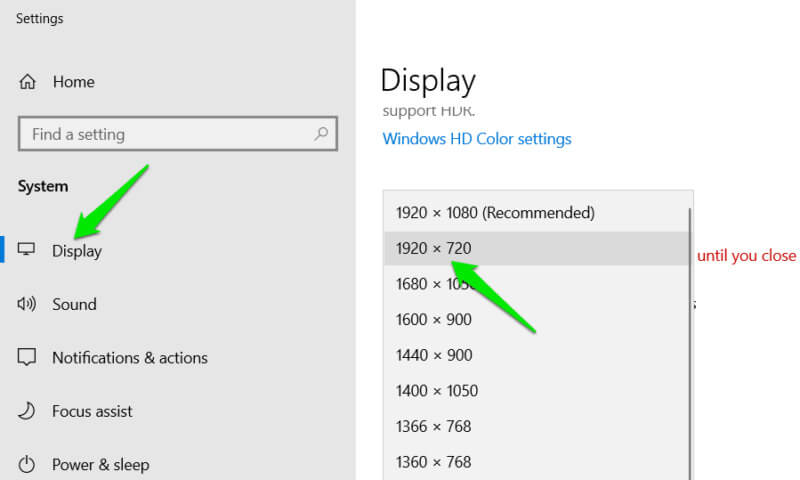Click the Sound speaker icon
Viewport: 800px width, 480px height.
27,304
